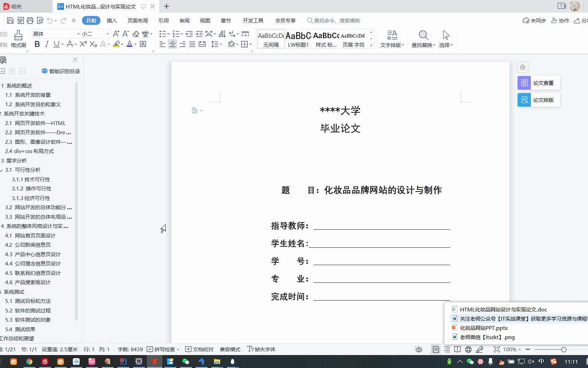The width and height of the screenshot is (588, 368).
Task: Select the Format Painter tool
Action: tap(18, 38)
